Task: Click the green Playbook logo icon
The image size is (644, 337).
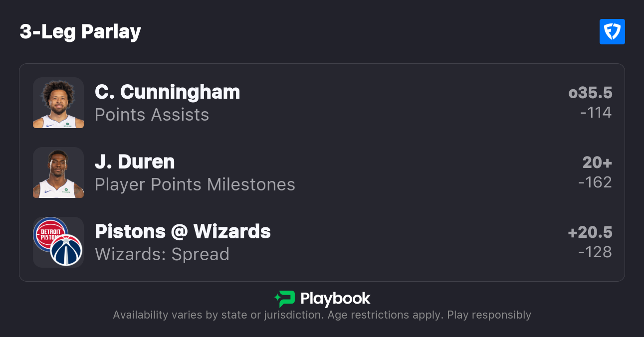Action: pos(285,299)
